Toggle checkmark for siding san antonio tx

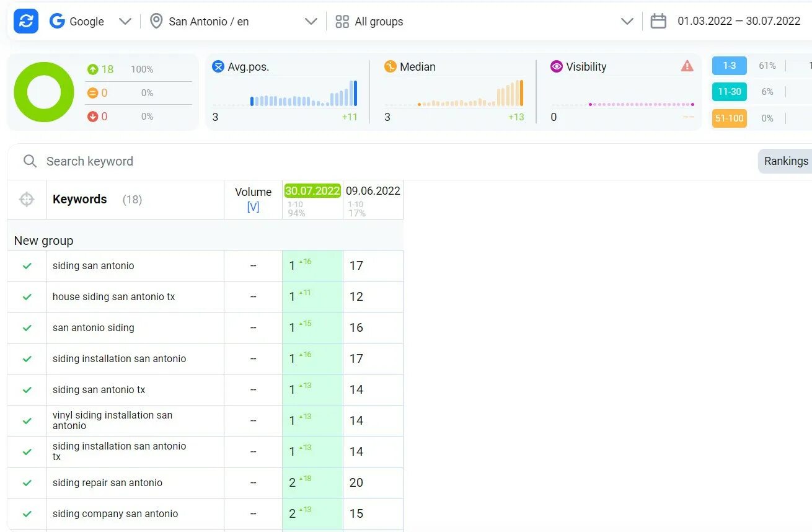pos(27,390)
